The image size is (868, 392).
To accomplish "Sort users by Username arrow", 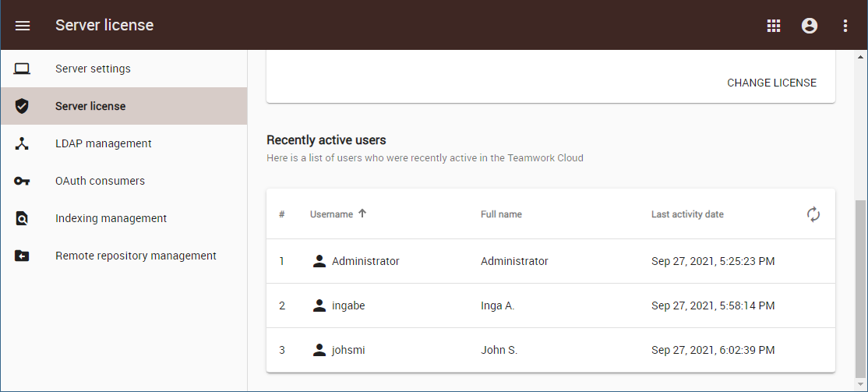I will click(x=362, y=214).
